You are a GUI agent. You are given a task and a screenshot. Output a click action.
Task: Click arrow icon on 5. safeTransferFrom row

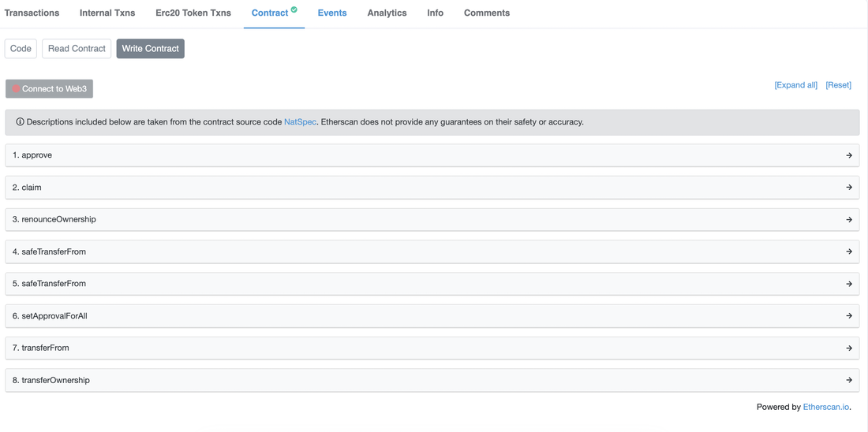pyautogui.click(x=848, y=284)
